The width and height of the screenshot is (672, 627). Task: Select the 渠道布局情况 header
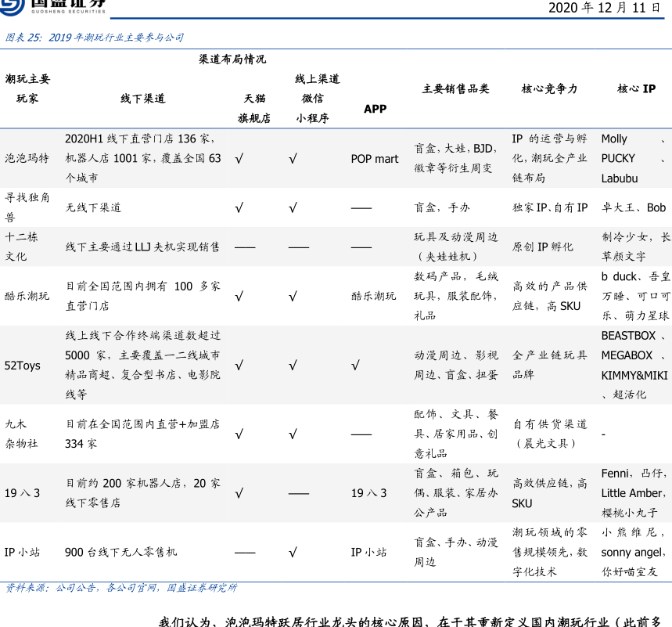tap(232, 59)
